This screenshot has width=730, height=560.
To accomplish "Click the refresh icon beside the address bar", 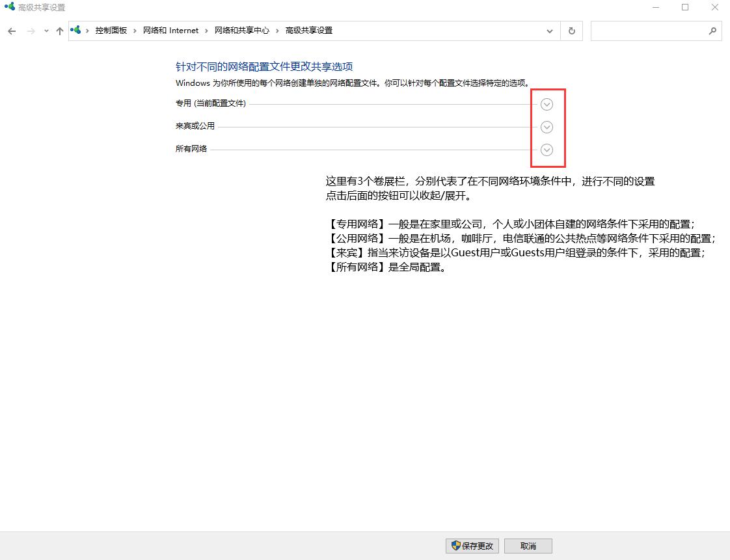I will [x=571, y=31].
